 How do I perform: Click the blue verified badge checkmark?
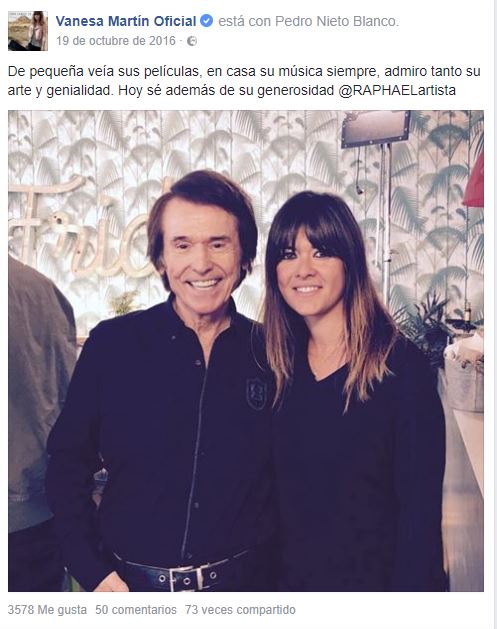(206, 20)
